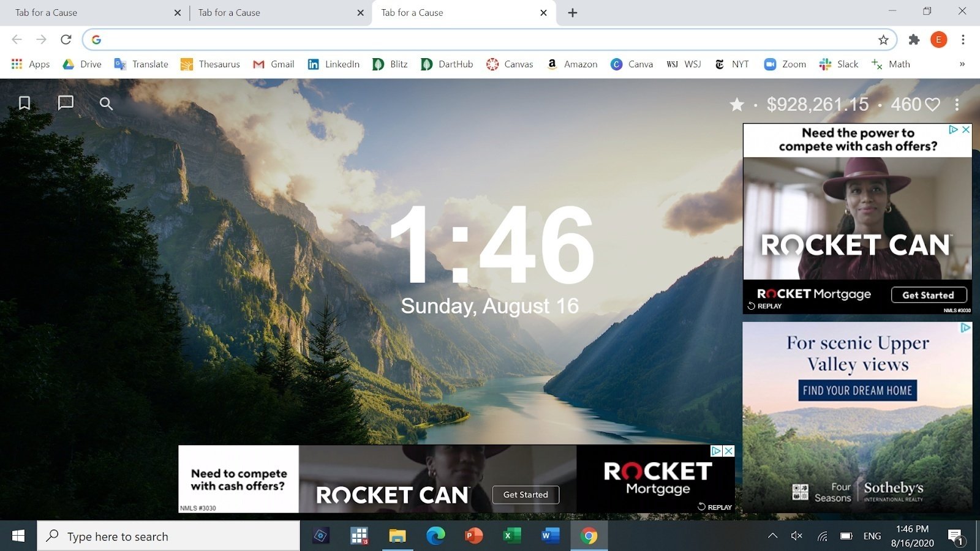980x551 pixels.
Task: Open the feedback chat bubble icon
Action: (x=64, y=103)
